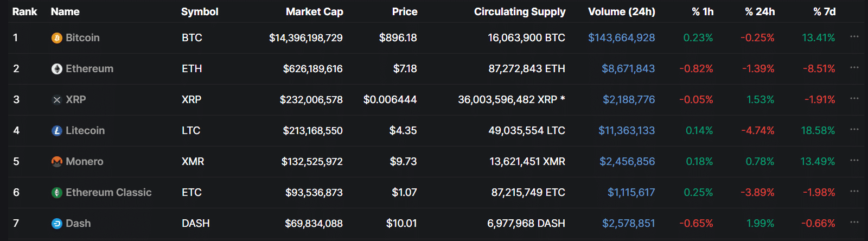Open the three-dot menu for Ethereum row
Viewport: 868px width, 241px height.
point(854,68)
